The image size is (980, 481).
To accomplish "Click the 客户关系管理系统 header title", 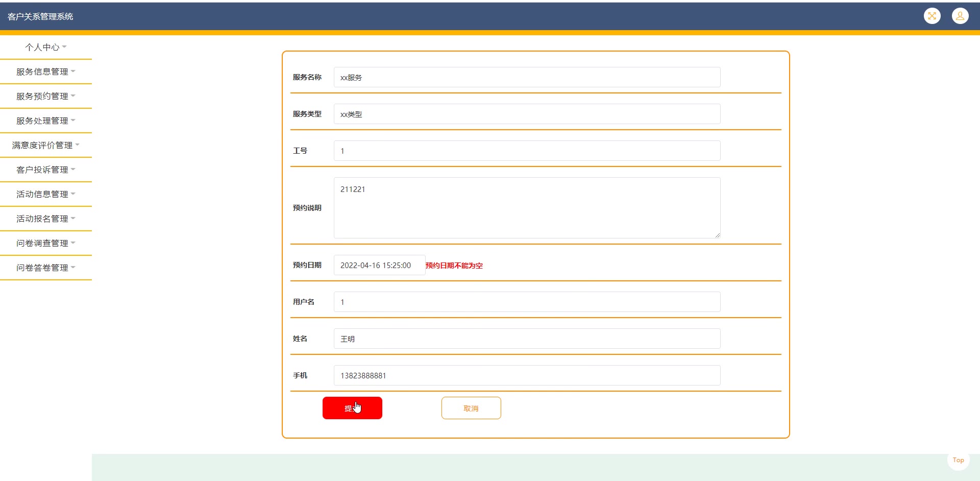I will coord(40,16).
